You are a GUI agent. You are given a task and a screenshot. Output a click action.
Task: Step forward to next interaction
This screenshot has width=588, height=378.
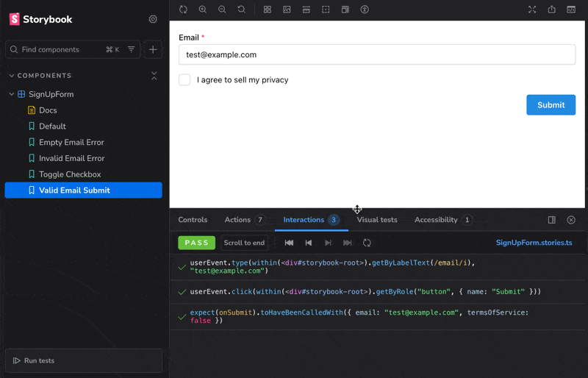[x=328, y=243]
